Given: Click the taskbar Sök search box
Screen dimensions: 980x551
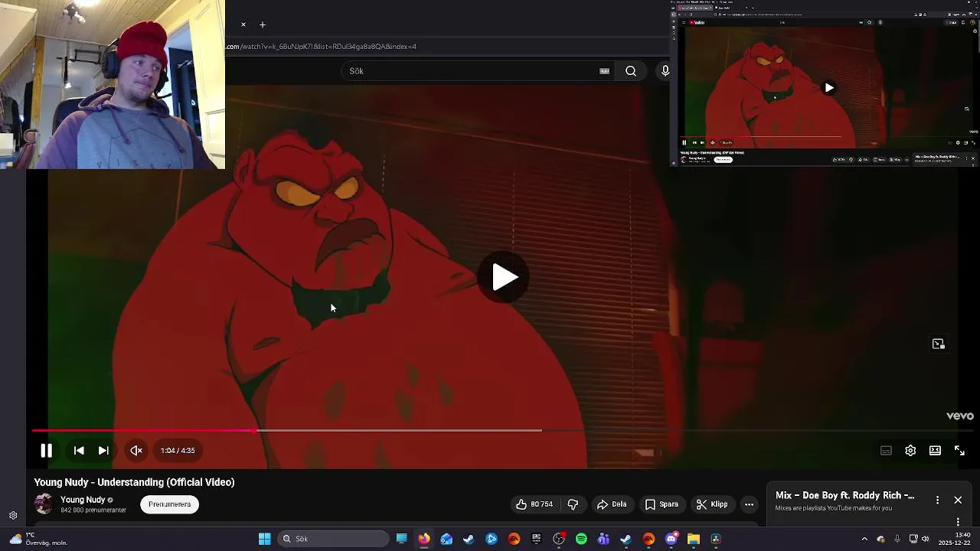Looking at the screenshot, I should pyautogui.click(x=333, y=539).
